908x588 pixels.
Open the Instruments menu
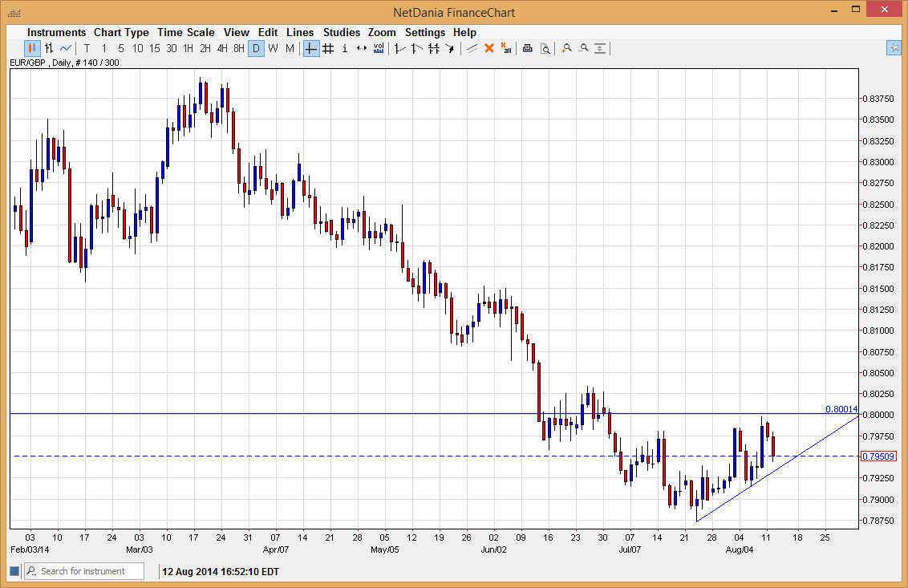(56, 32)
